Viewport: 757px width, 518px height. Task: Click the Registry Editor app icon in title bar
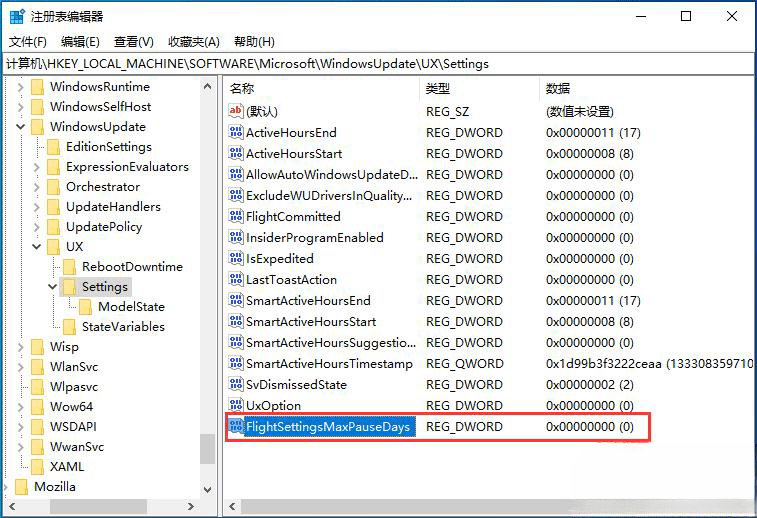pyautogui.click(x=17, y=16)
